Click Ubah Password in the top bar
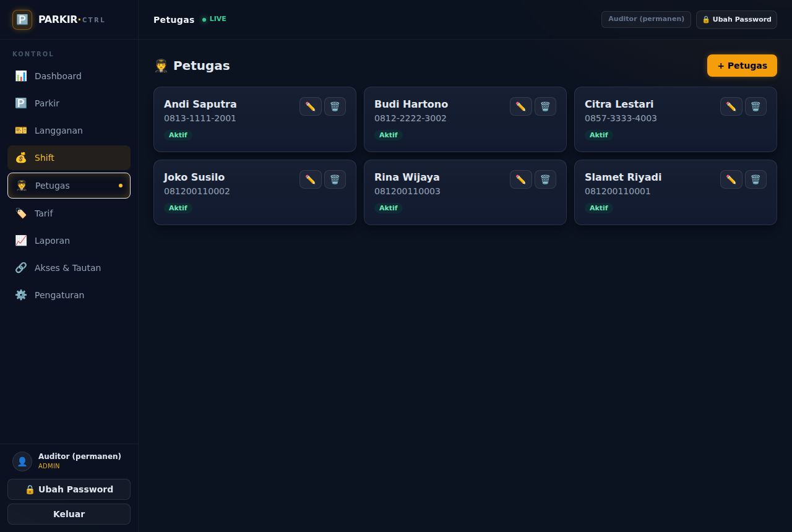 (736, 19)
